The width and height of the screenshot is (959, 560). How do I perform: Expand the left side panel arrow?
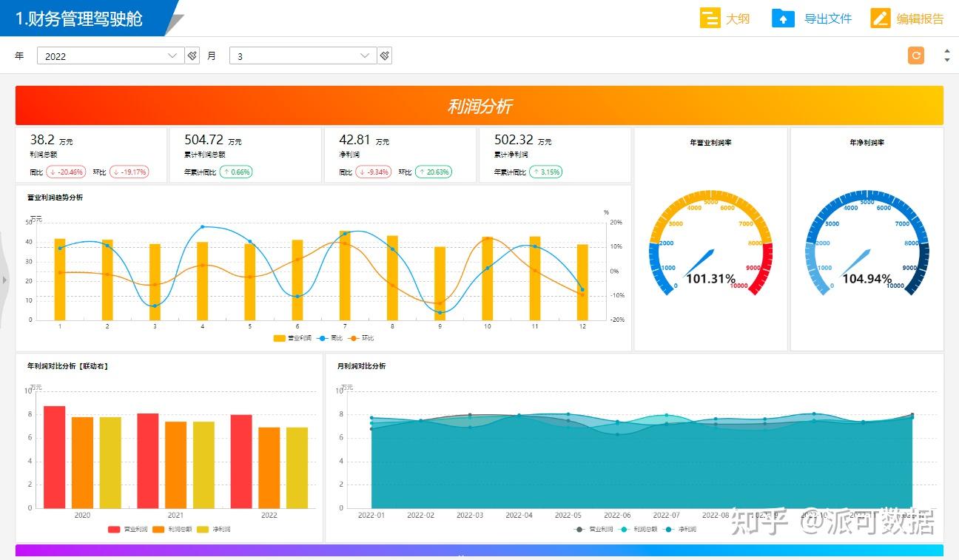(x=4, y=280)
